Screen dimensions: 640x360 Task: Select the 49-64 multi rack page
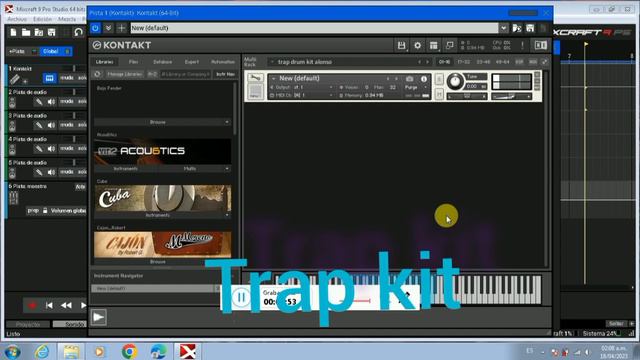[502, 62]
